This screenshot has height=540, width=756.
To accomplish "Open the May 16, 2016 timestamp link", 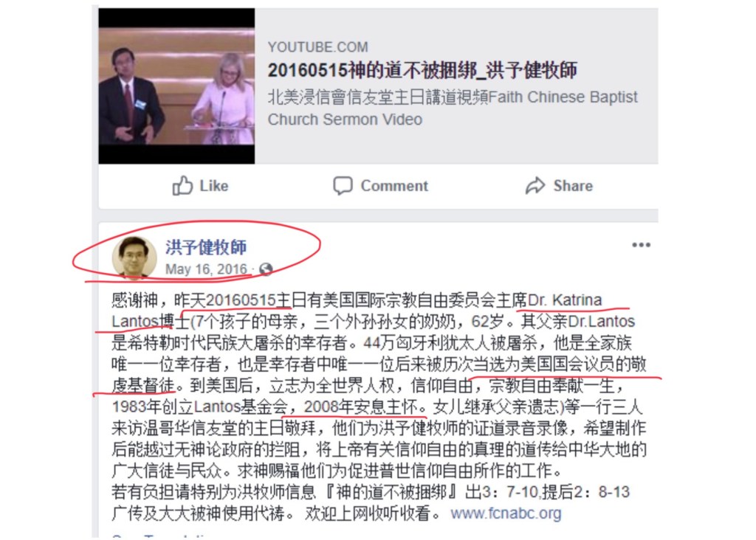I will 206,269.
